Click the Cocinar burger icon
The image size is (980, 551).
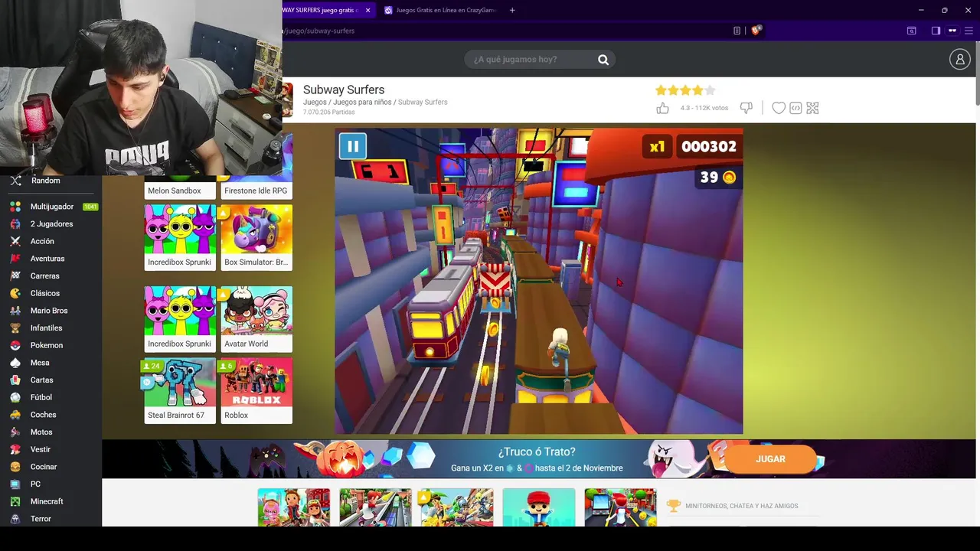15,467
